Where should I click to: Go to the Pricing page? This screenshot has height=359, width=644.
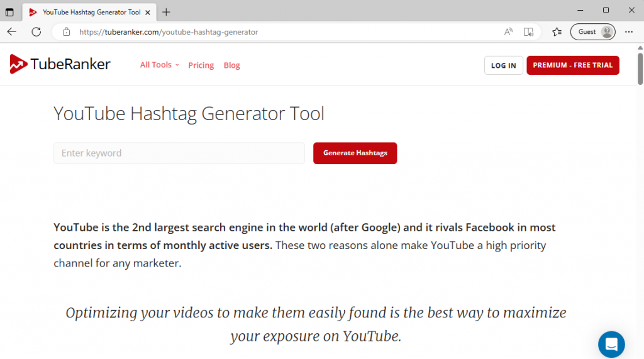[201, 65]
